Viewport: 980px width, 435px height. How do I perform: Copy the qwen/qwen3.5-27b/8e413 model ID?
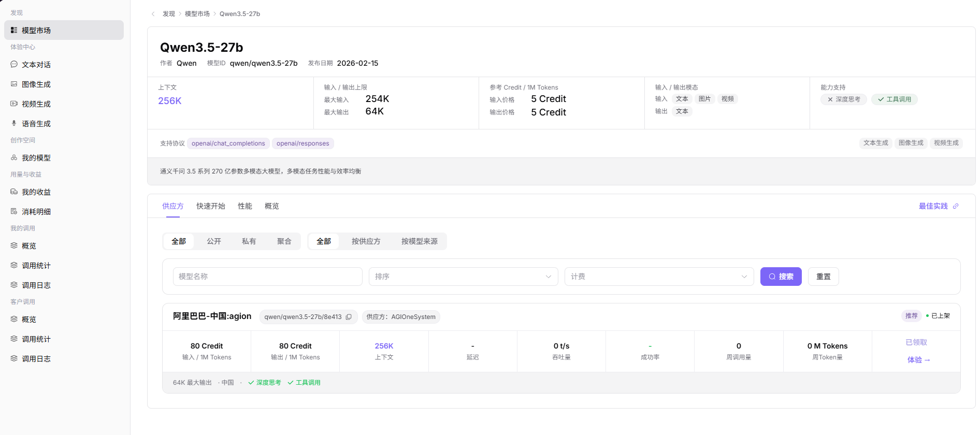click(349, 317)
